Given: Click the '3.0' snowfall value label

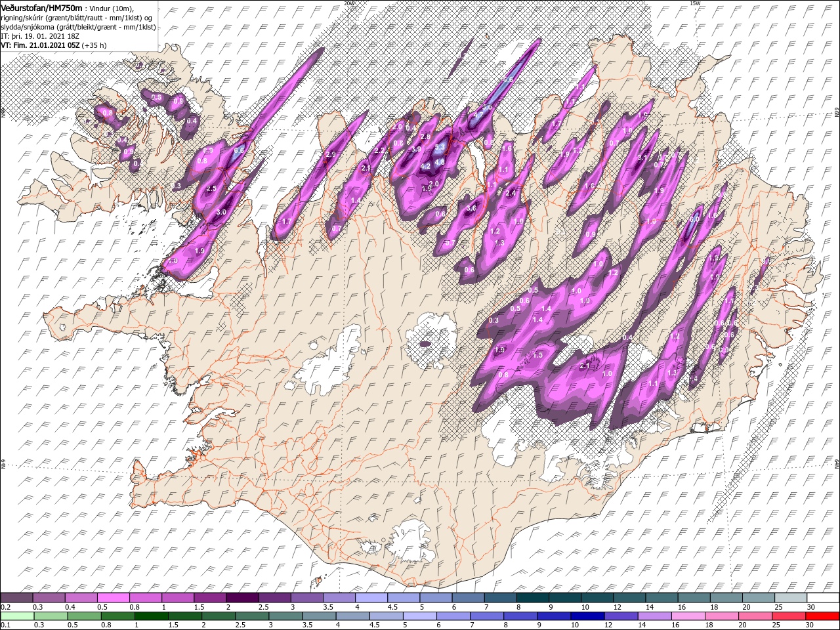Looking at the screenshot, I should [x=221, y=213].
